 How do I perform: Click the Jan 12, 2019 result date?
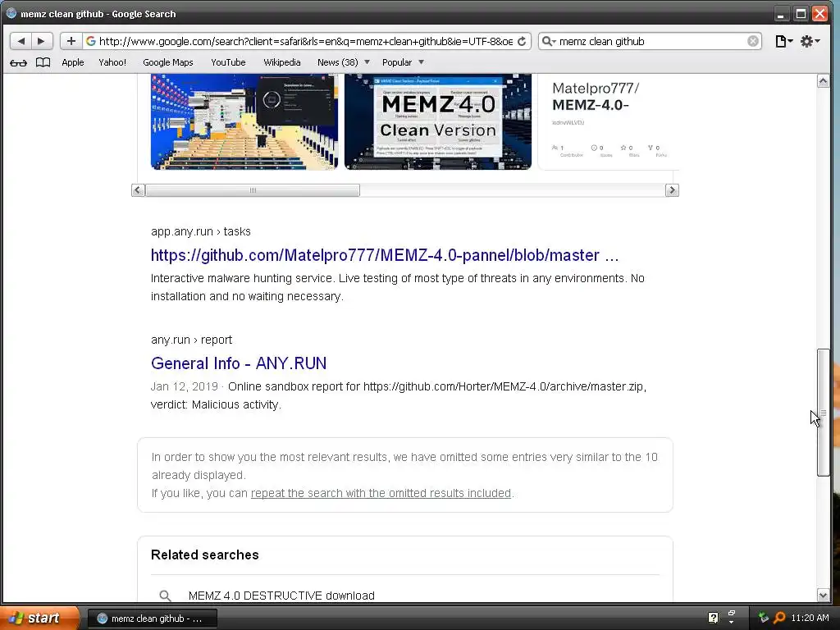[x=185, y=386]
